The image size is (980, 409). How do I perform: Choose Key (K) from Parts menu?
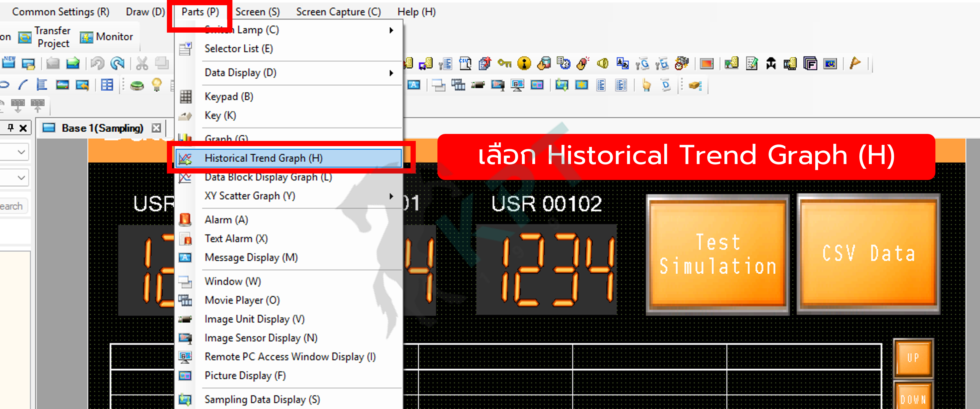288,116
